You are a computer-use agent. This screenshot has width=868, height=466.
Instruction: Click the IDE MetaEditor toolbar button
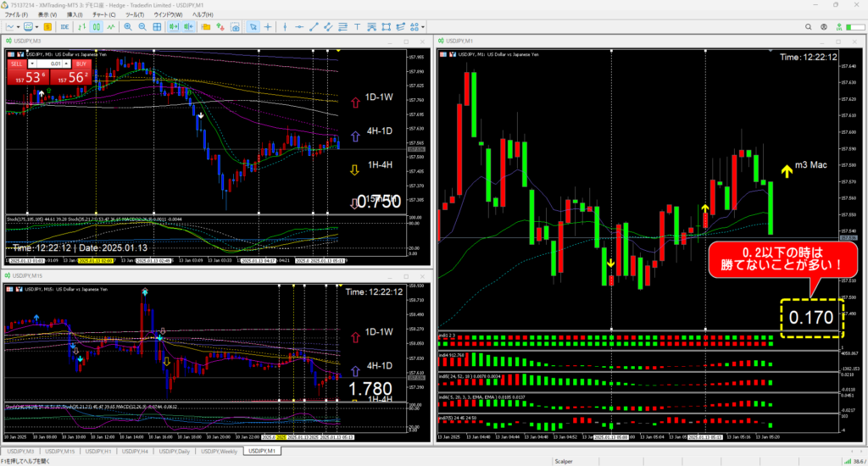click(x=64, y=27)
